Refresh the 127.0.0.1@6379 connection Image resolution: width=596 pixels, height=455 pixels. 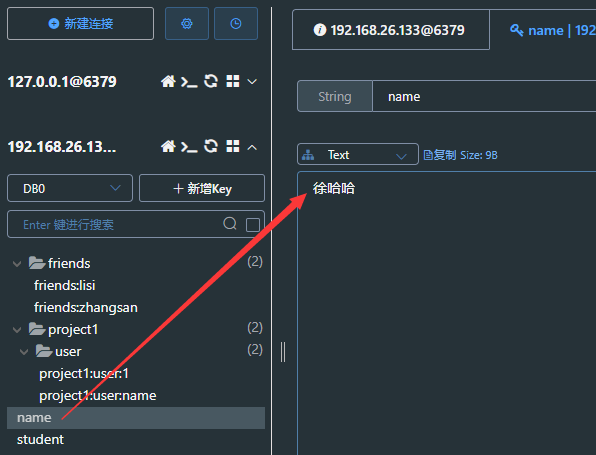pyautogui.click(x=211, y=81)
